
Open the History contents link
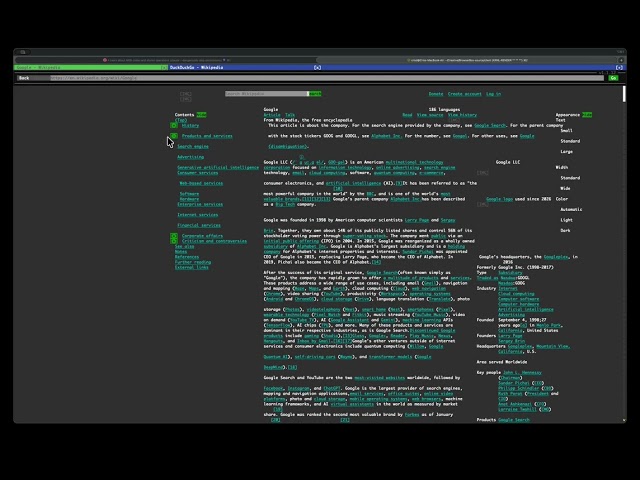click(x=191, y=126)
